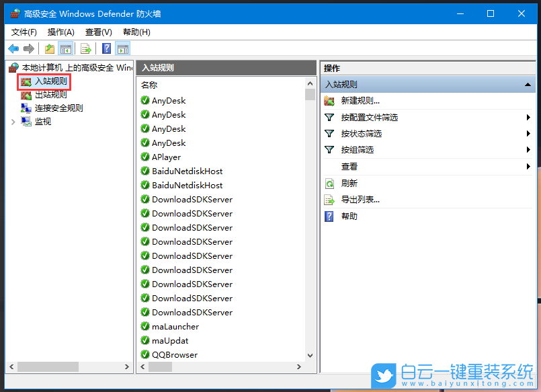Click the 新建规则 firewall icon
This screenshot has height=392, width=541.
[x=329, y=100]
